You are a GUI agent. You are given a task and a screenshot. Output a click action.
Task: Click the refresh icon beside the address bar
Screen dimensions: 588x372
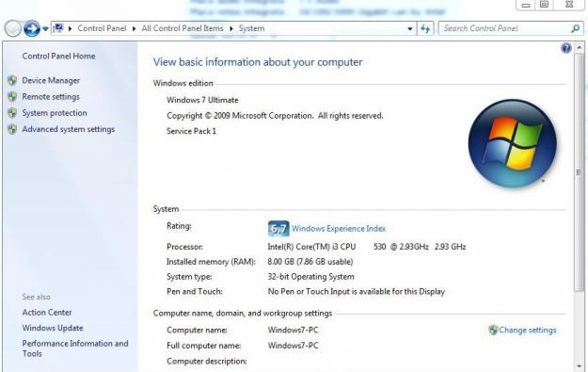(425, 28)
